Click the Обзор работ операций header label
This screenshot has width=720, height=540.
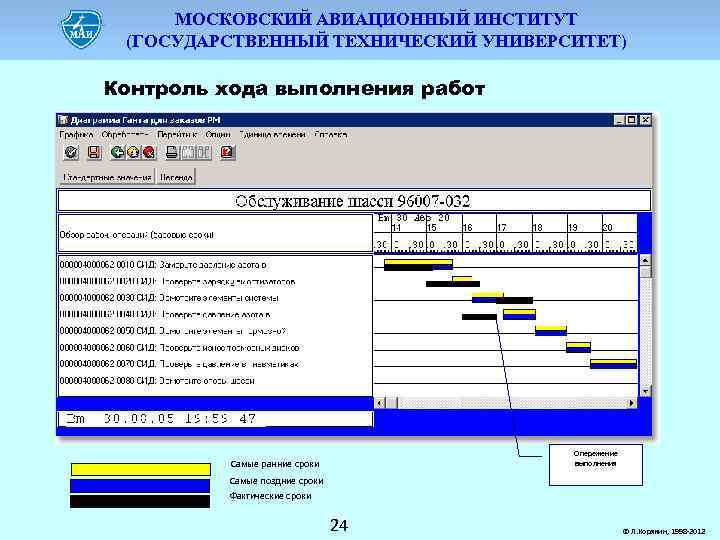(136, 235)
